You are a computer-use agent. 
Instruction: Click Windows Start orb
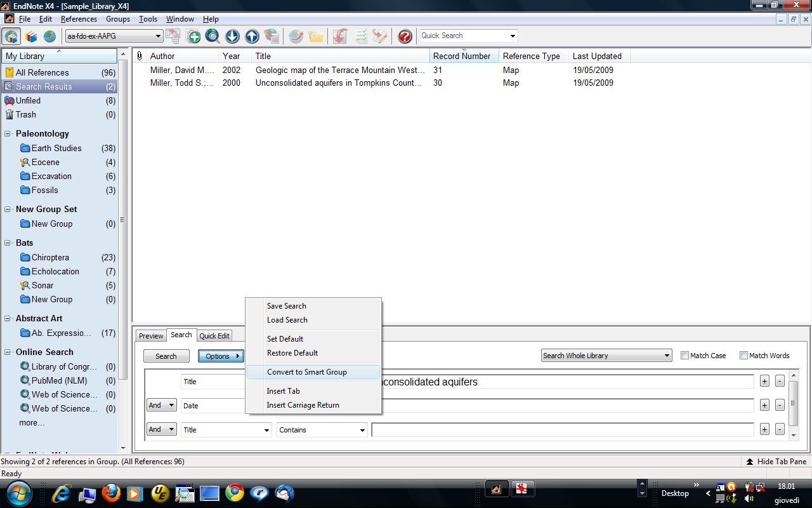tap(18, 493)
